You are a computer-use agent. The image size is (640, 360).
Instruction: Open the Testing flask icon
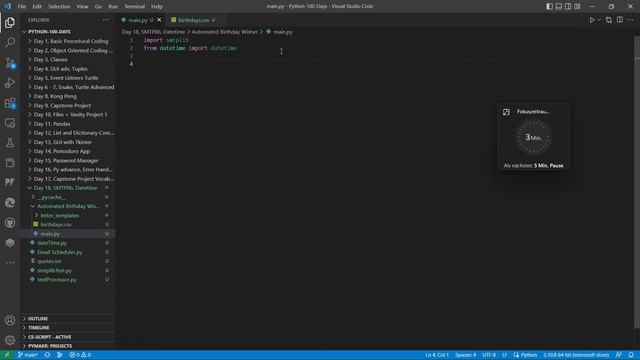click(x=10, y=143)
